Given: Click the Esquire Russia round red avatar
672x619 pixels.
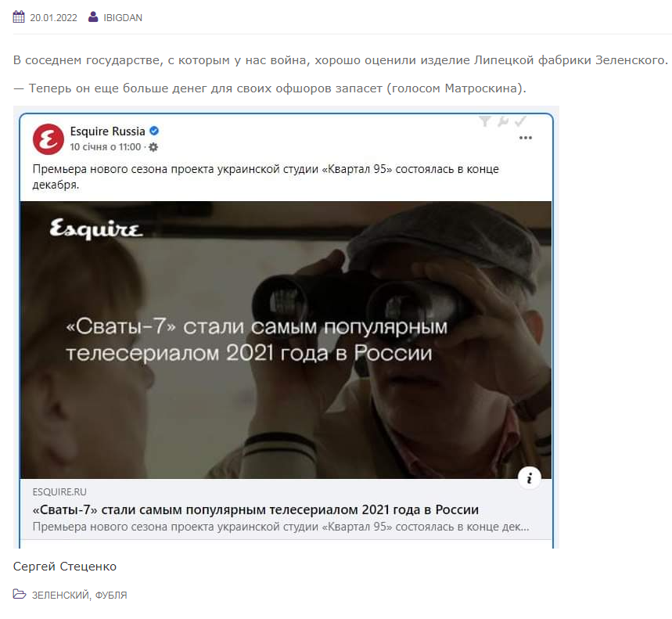Looking at the screenshot, I should click(48, 139).
